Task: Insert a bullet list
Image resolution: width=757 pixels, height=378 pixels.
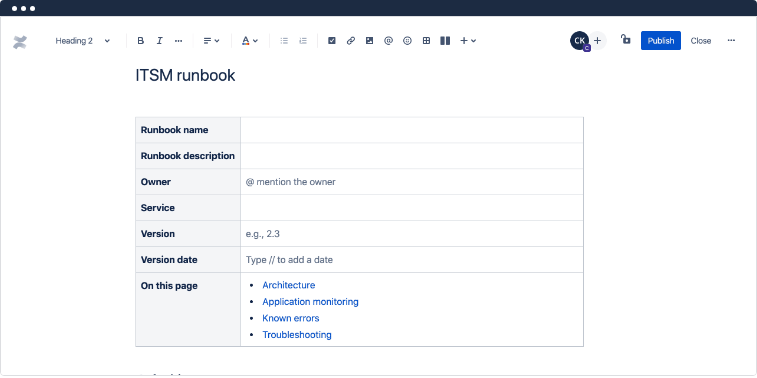Action: (x=284, y=41)
